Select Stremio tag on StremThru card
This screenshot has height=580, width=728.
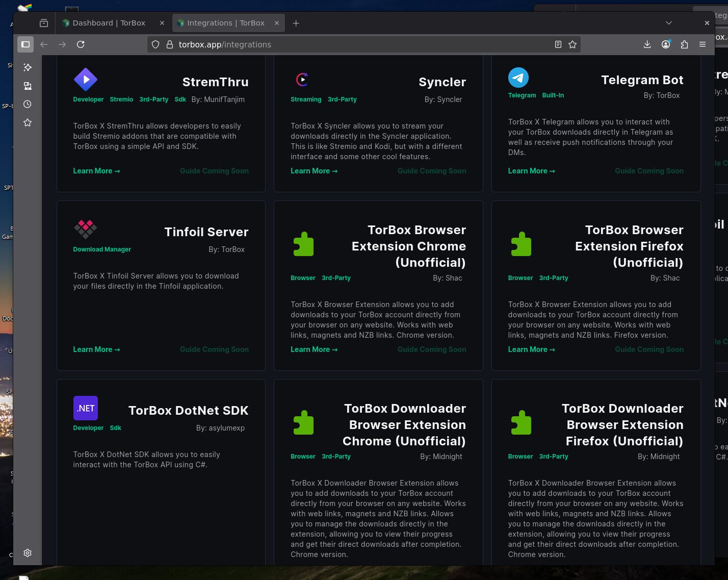tap(121, 99)
